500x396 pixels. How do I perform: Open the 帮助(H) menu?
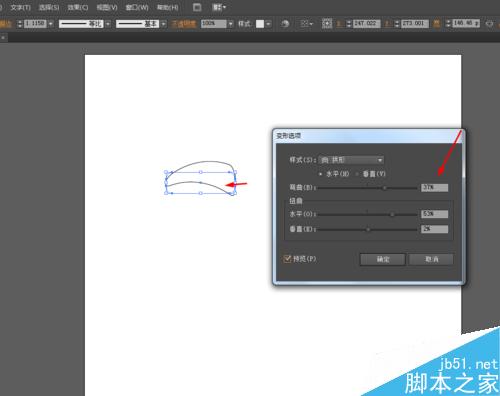(x=167, y=7)
